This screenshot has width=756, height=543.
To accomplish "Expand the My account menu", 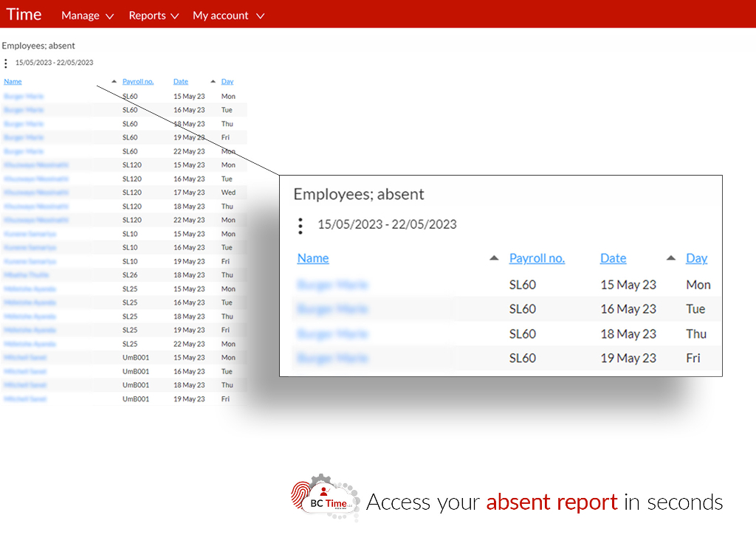I will [229, 15].
